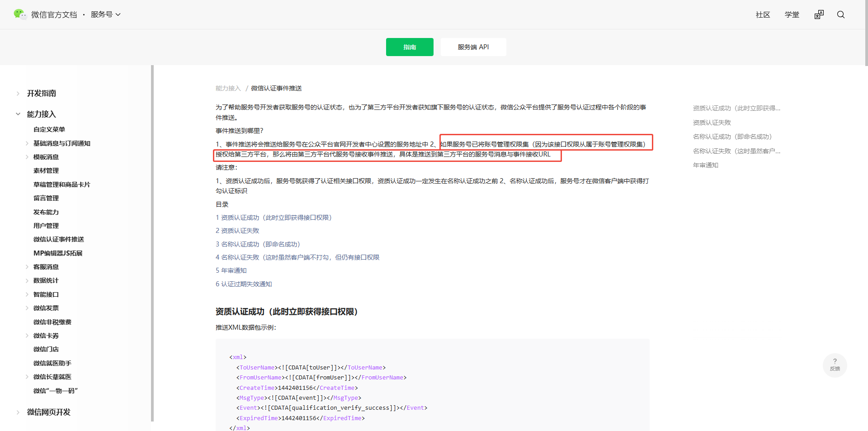The height and width of the screenshot is (431, 868).
Task: Open 微信“一物一码” in sidebar
Action: tap(56, 391)
